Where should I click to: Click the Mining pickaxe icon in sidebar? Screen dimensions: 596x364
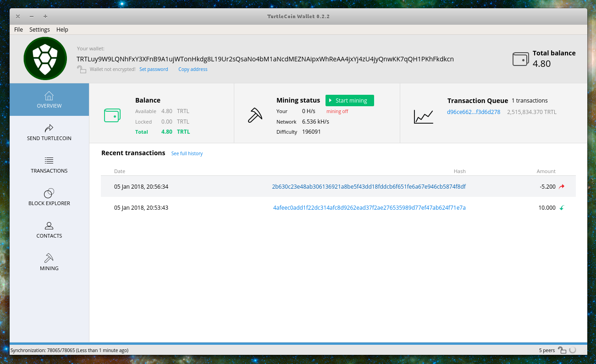point(49,258)
